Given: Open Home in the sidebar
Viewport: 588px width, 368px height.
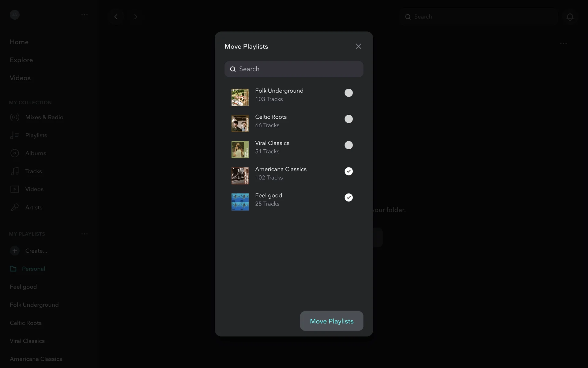Looking at the screenshot, I should pyautogui.click(x=19, y=42).
